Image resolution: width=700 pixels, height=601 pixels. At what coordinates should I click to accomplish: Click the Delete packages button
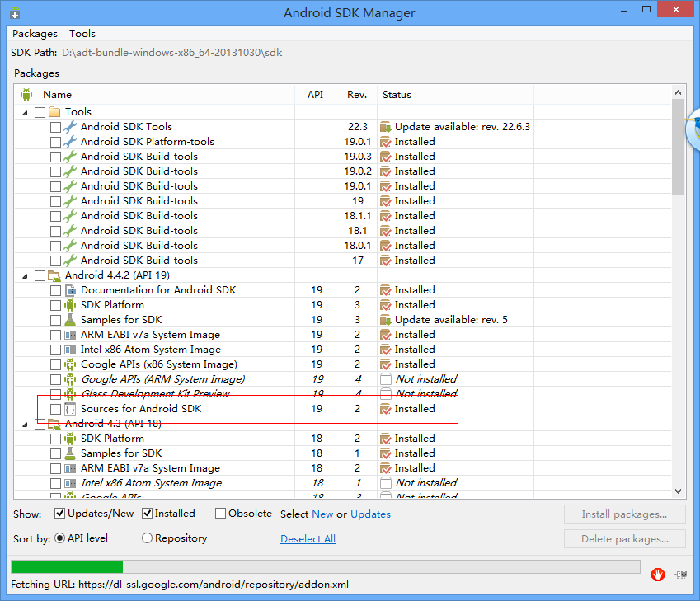(x=624, y=539)
